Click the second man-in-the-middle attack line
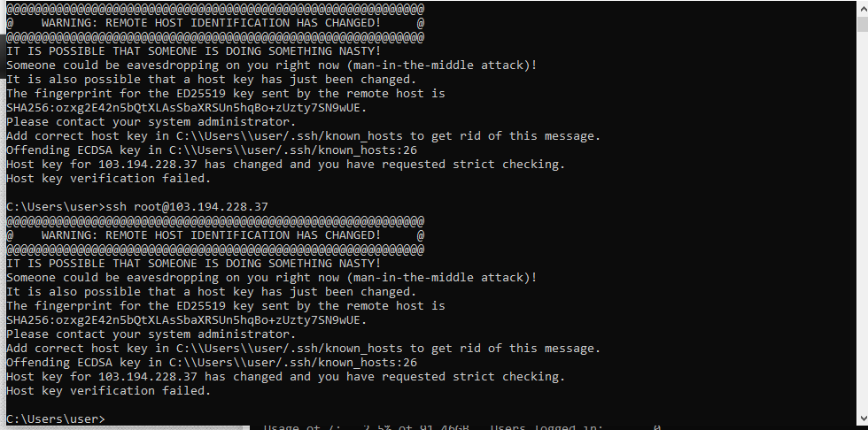 [x=272, y=278]
